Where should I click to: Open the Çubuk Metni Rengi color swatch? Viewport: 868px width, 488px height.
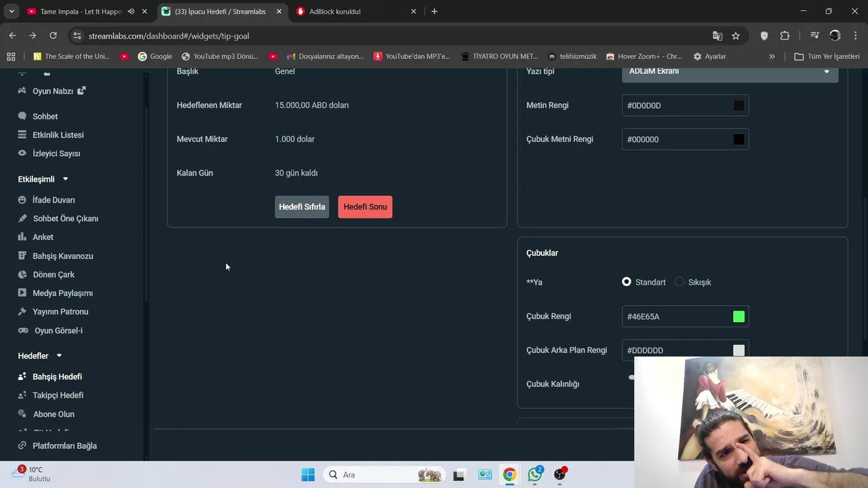click(x=738, y=139)
